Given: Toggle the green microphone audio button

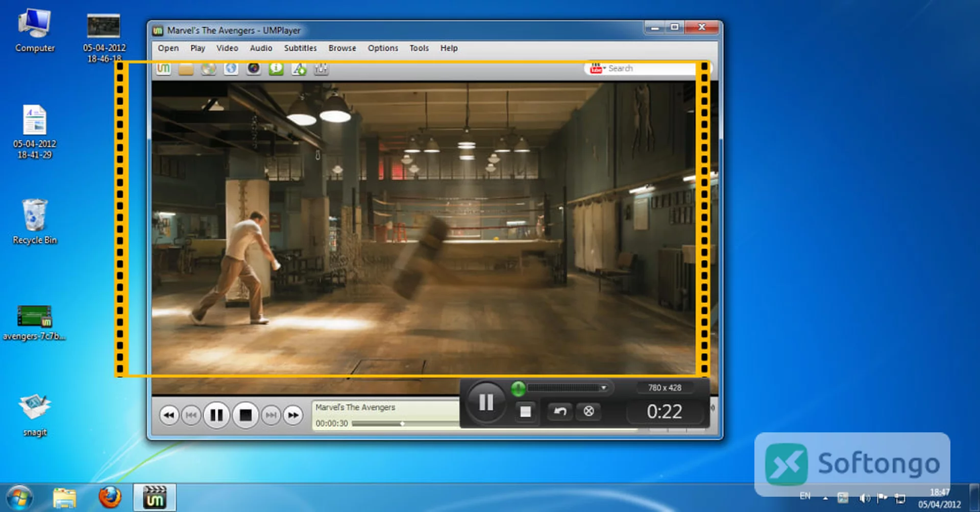Looking at the screenshot, I should click(518, 389).
